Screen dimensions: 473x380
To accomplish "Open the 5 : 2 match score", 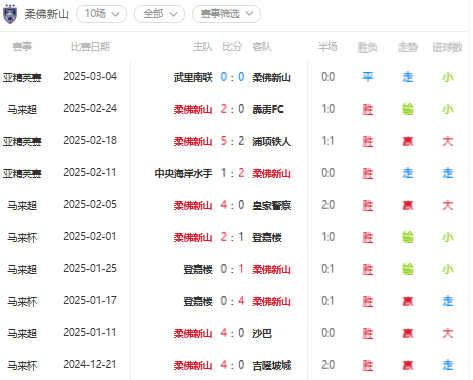I will pyautogui.click(x=232, y=141).
